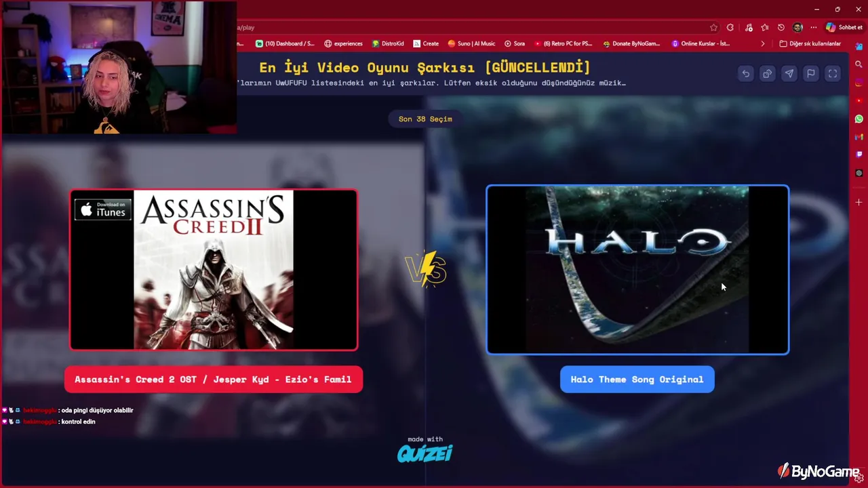The image size is (868, 488).
Task: Open the Online Kurslar bookmark
Action: (701, 43)
